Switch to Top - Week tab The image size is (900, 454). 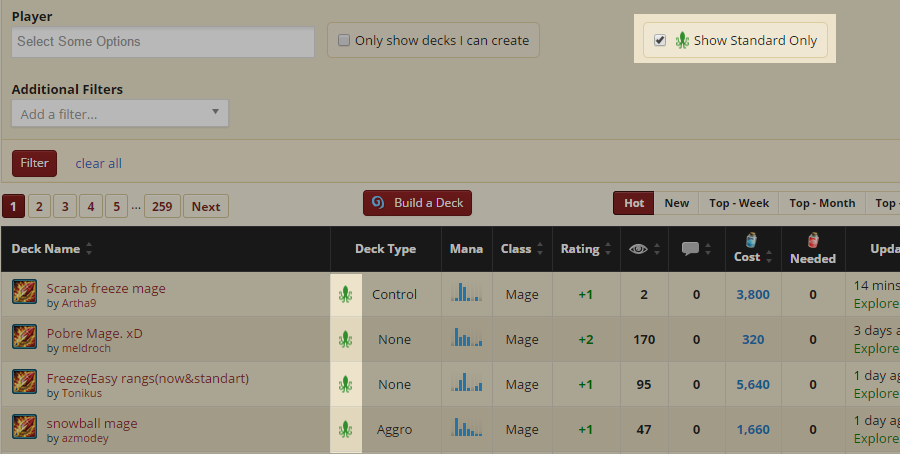tap(739, 203)
